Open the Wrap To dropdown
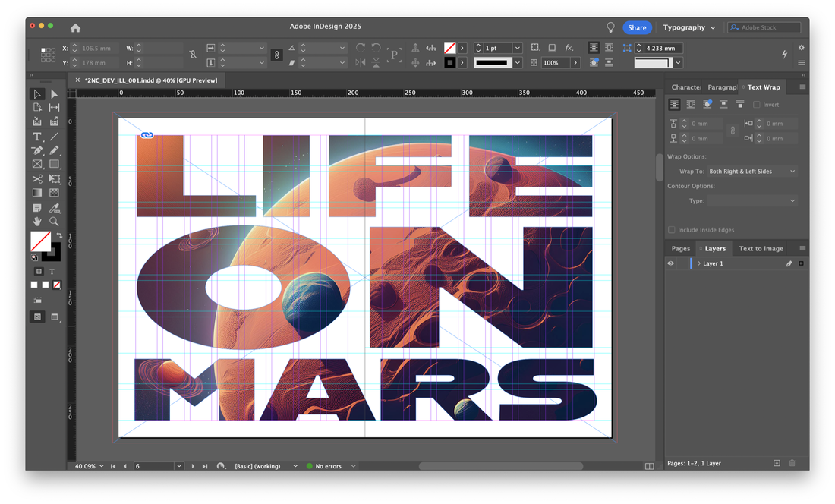The width and height of the screenshot is (835, 504). point(752,172)
